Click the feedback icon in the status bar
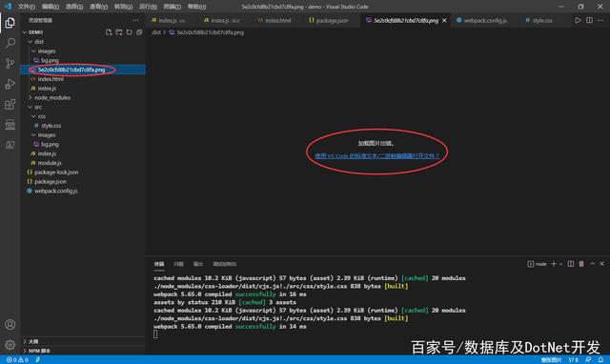The image size is (610, 364). pos(588,360)
